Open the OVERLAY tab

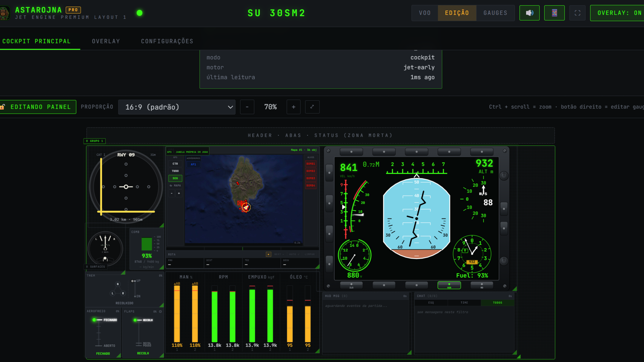pyautogui.click(x=106, y=41)
